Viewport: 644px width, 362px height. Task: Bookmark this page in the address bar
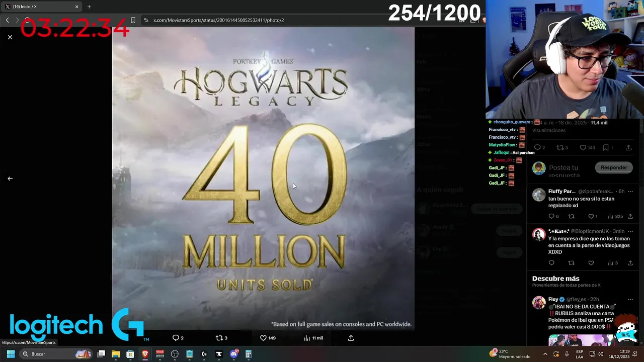coord(133,20)
